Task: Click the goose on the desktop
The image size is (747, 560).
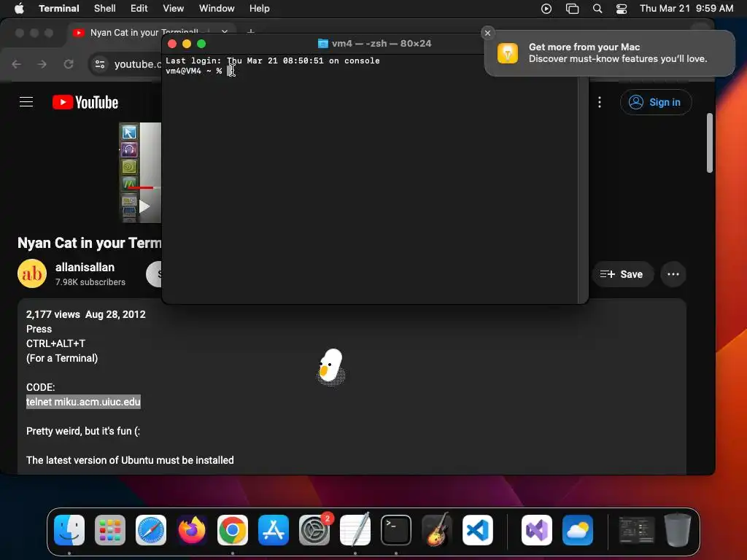Action: coord(330,367)
